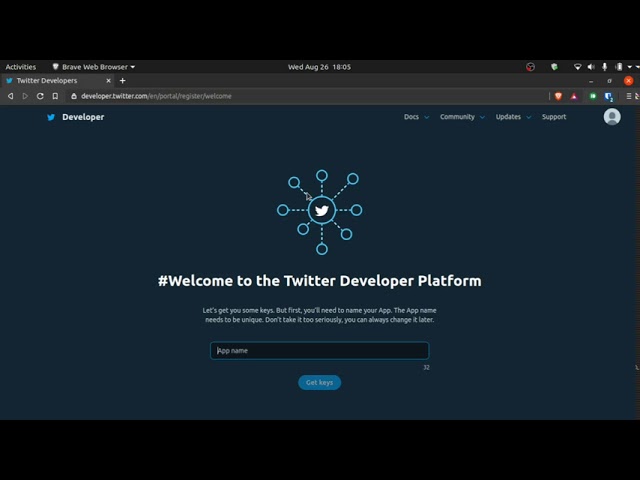Open the user profile avatar
Screen dimensions: 640x480
coord(612,117)
